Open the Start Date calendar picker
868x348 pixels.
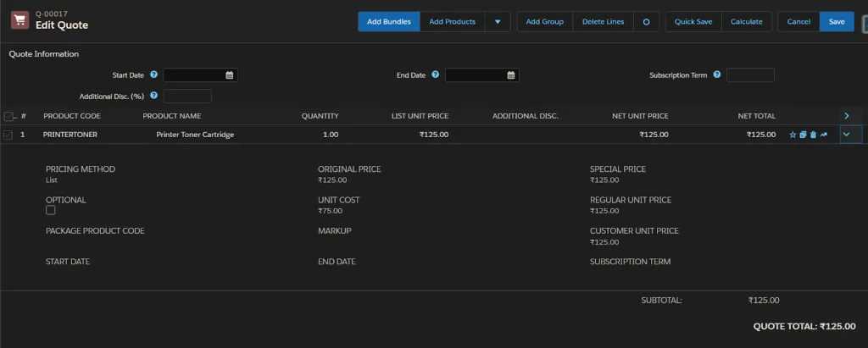coord(229,75)
